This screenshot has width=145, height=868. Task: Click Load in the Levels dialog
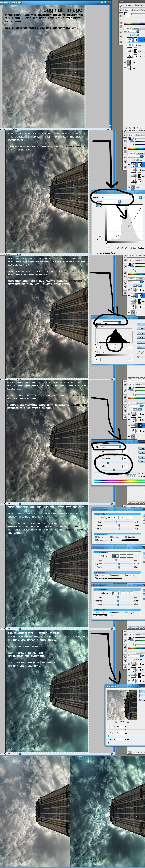[141, 333]
